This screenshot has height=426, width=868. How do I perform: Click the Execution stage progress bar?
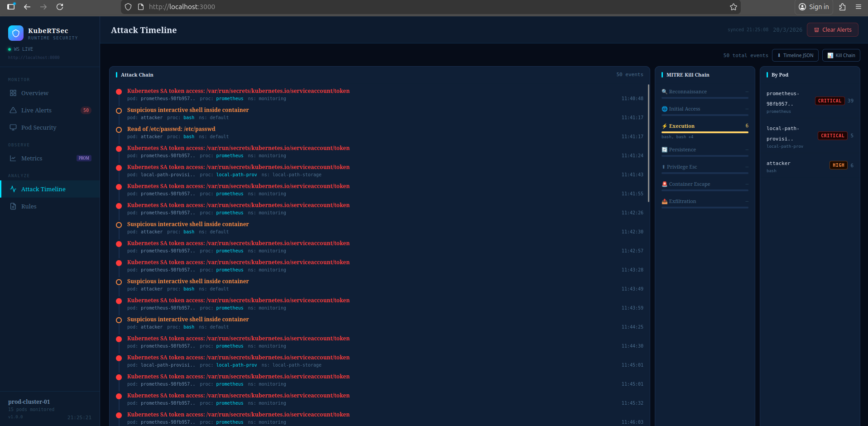pyautogui.click(x=704, y=132)
